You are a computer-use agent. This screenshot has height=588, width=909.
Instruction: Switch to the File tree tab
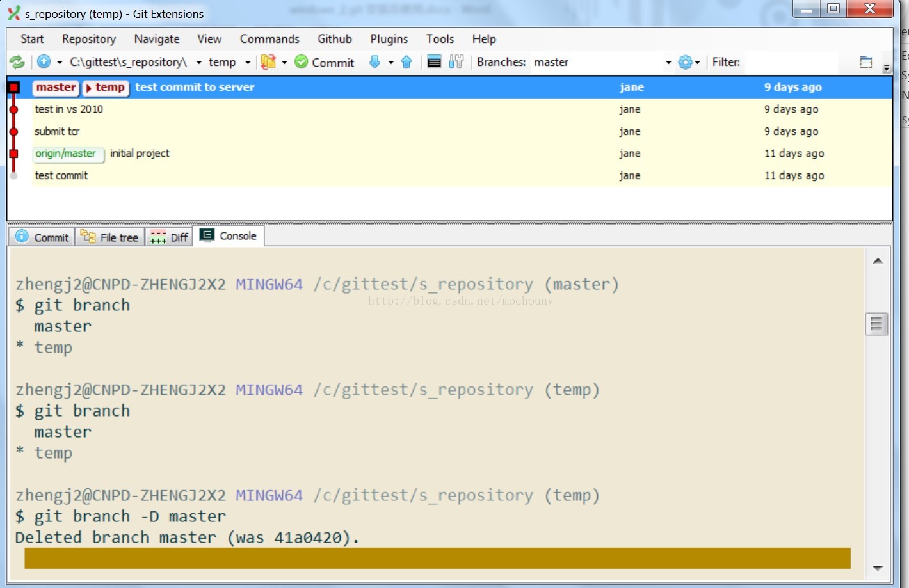[109, 237]
